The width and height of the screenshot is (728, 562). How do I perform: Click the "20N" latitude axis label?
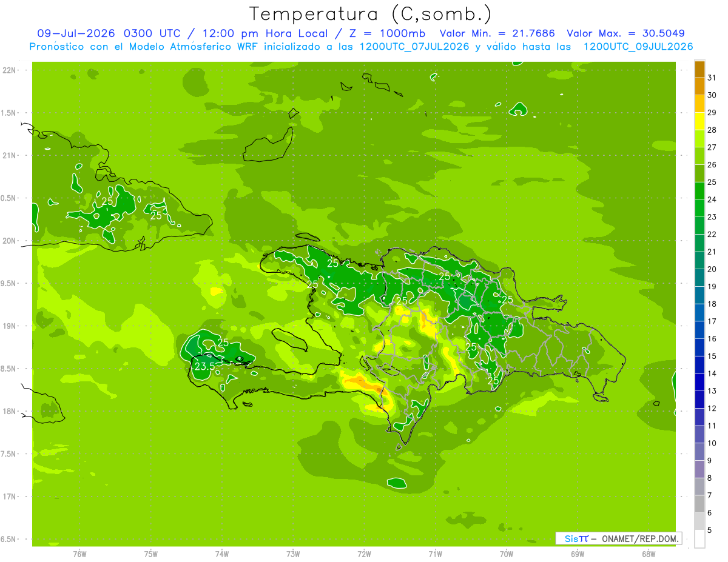[9, 241]
